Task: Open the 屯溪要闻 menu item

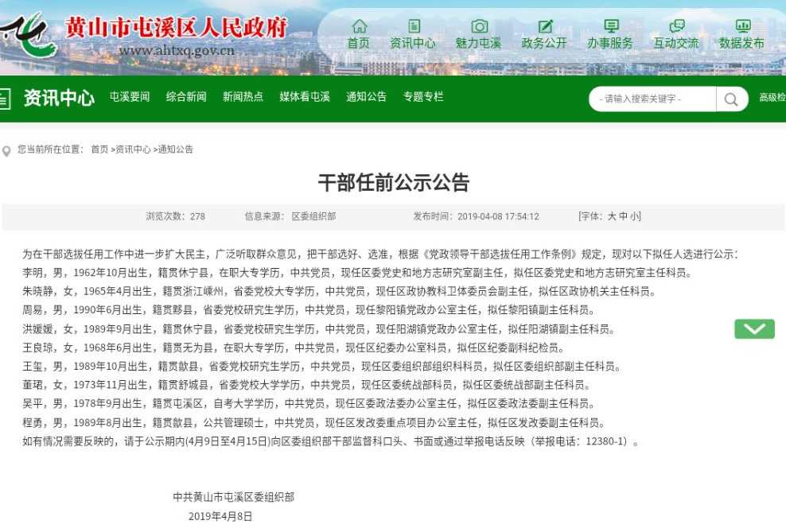Action: point(130,97)
